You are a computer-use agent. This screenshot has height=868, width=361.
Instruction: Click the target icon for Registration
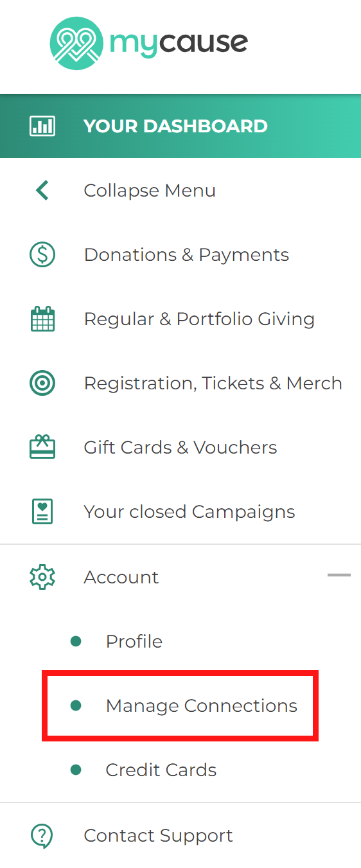(x=42, y=383)
